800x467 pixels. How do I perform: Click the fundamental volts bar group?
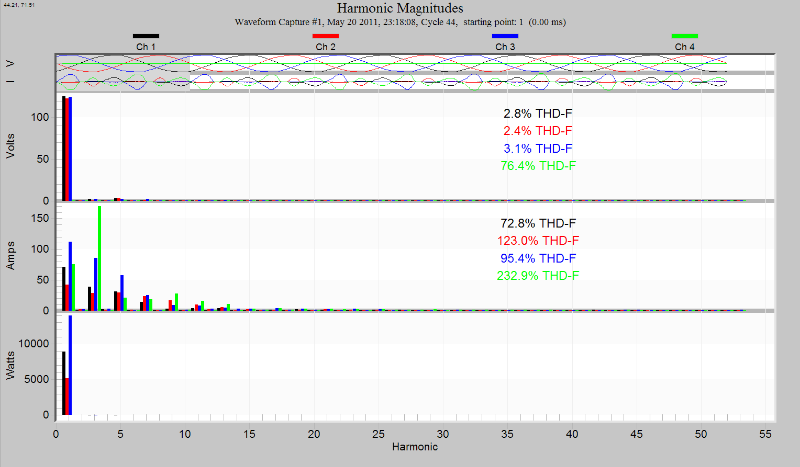(67, 148)
